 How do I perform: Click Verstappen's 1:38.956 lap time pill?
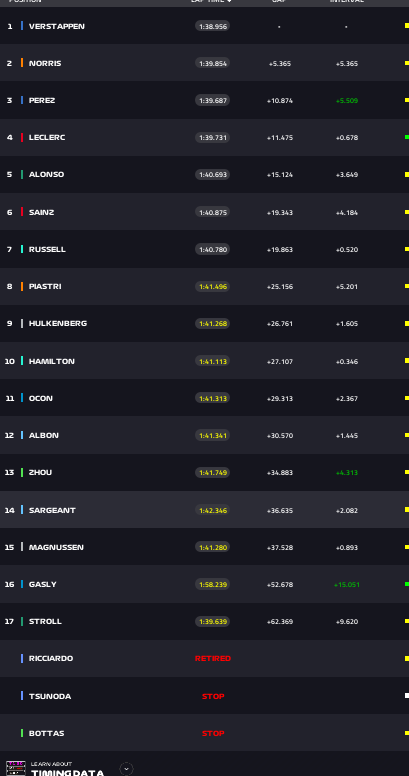click(212, 26)
